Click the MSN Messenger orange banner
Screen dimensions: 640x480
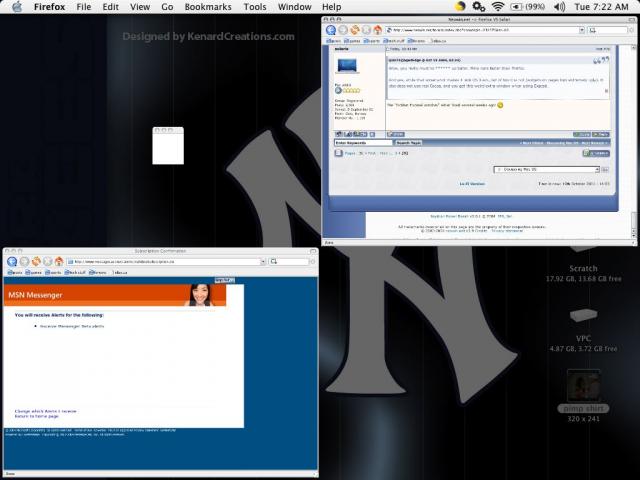(x=115, y=295)
